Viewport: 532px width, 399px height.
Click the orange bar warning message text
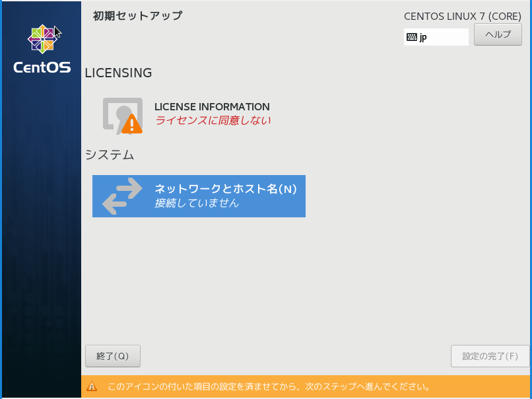click(269, 386)
